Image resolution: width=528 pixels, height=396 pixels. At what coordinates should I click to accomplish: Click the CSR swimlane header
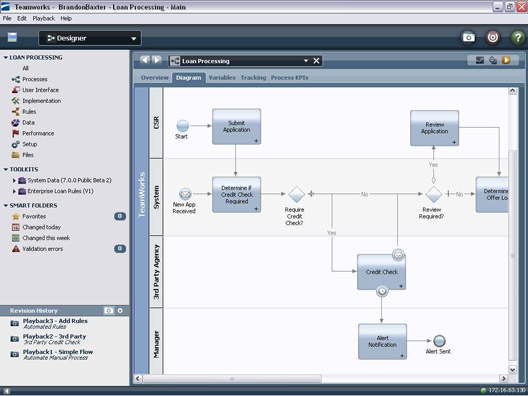pyautogui.click(x=156, y=123)
